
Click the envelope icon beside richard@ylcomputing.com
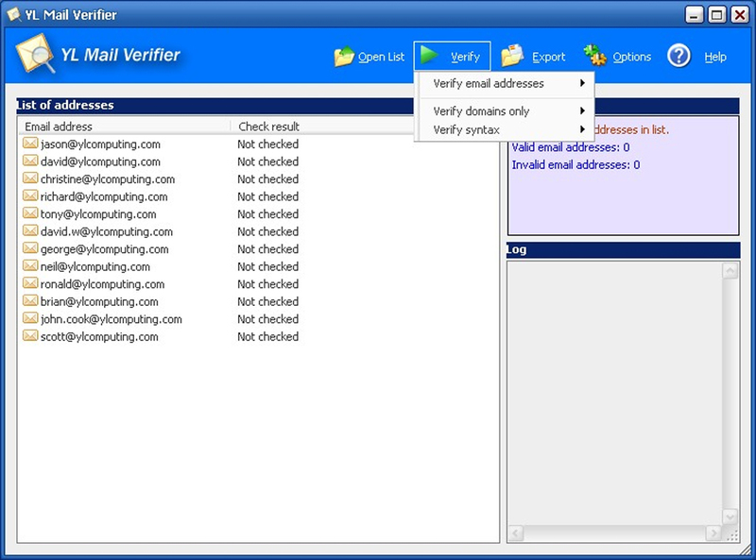tap(30, 195)
